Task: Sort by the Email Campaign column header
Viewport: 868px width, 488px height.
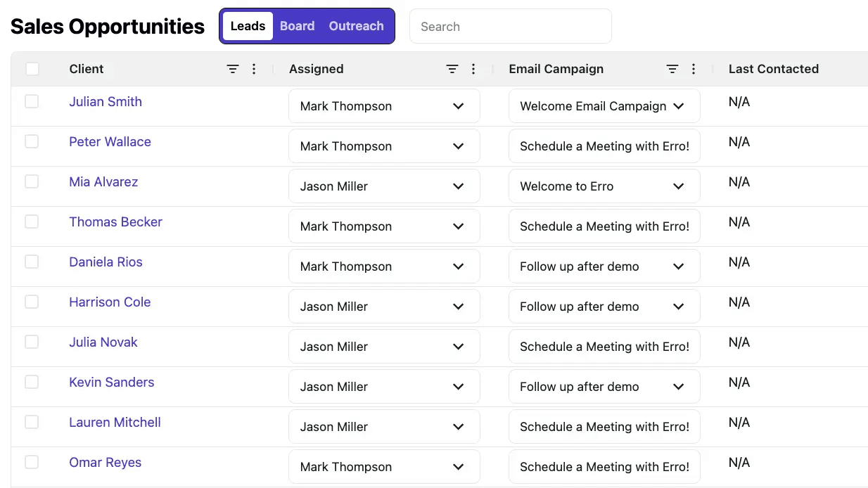Action: [556, 69]
